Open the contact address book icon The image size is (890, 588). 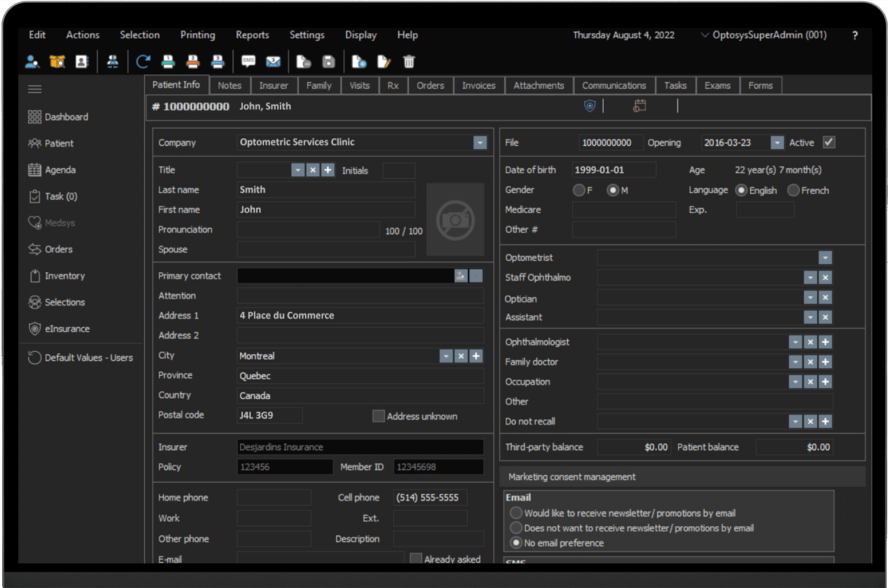tap(82, 62)
